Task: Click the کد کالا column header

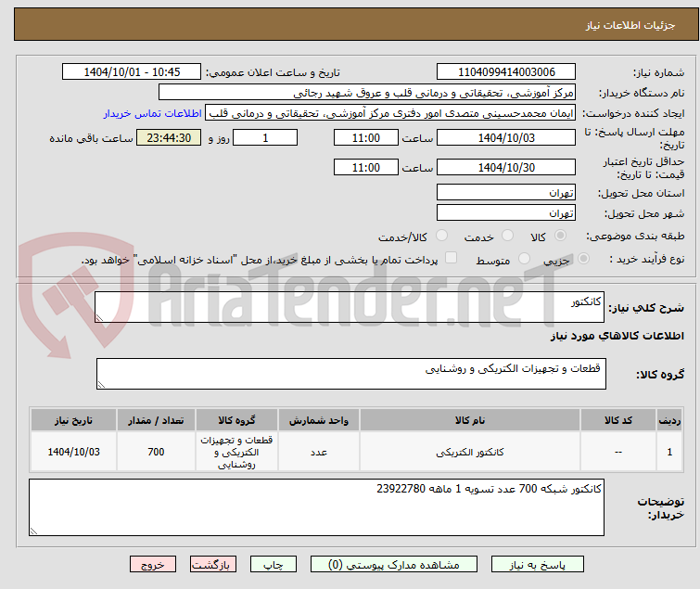Action: click(x=617, y=420)
